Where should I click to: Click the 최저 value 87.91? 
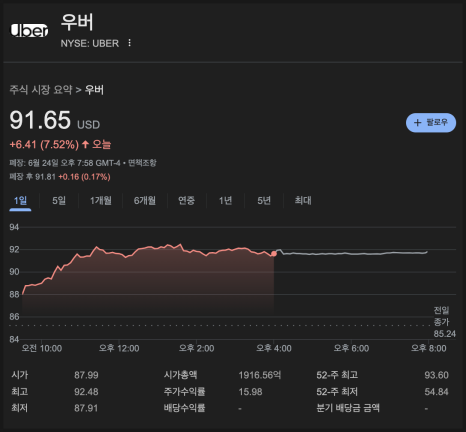coord(86,408)
